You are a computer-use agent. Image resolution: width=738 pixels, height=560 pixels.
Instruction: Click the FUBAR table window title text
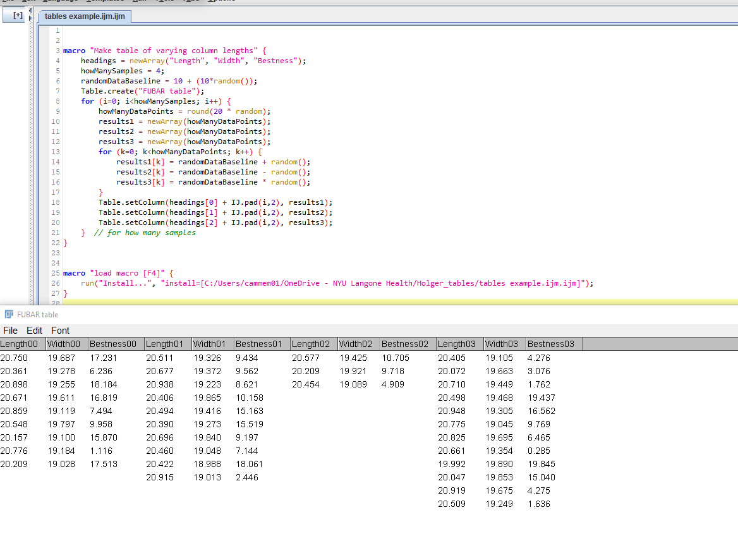coord(37,314)
